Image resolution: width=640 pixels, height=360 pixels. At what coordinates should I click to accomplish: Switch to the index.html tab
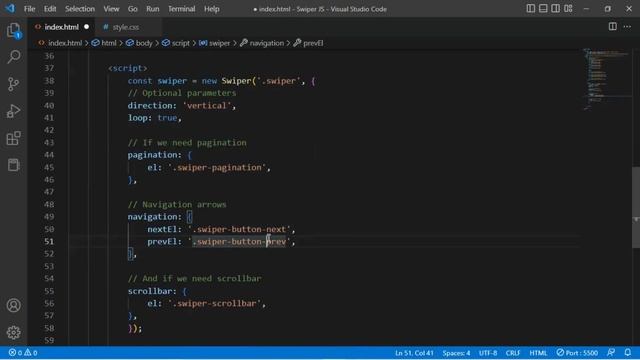61,27
